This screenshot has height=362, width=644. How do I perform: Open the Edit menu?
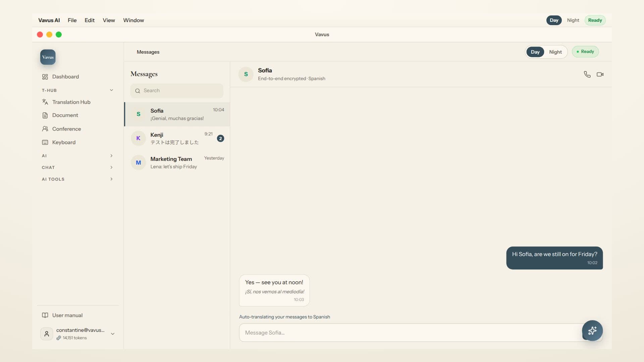90,20
